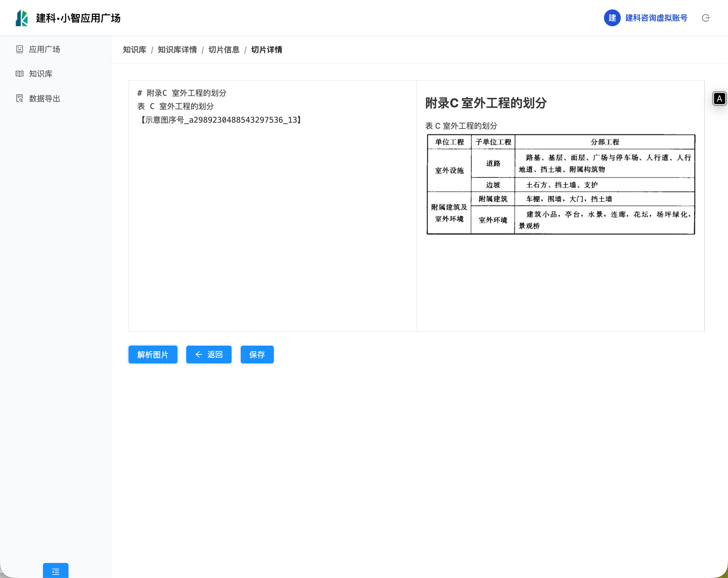Image resolution: width=728 pixels, height=578 pixels.
Task: Click the logout icon at top right
Action: tap(705, 18)
